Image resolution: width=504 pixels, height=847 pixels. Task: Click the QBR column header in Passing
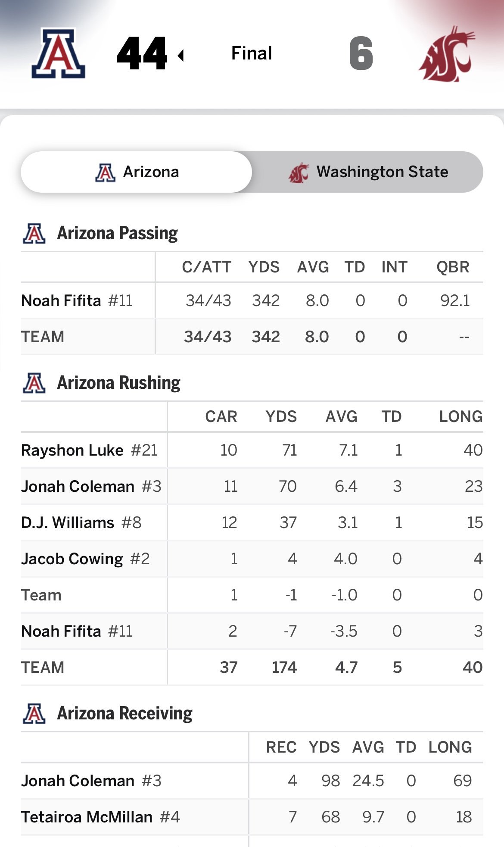452,267
